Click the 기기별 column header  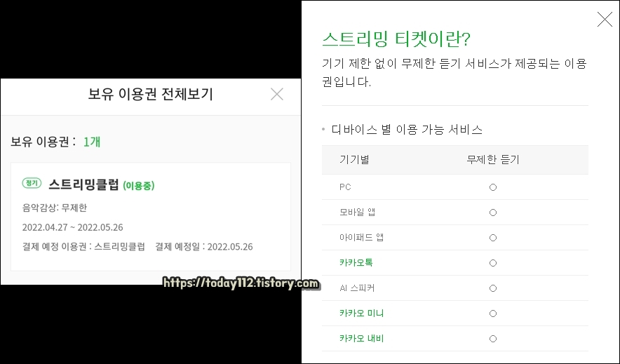[354, 160]
